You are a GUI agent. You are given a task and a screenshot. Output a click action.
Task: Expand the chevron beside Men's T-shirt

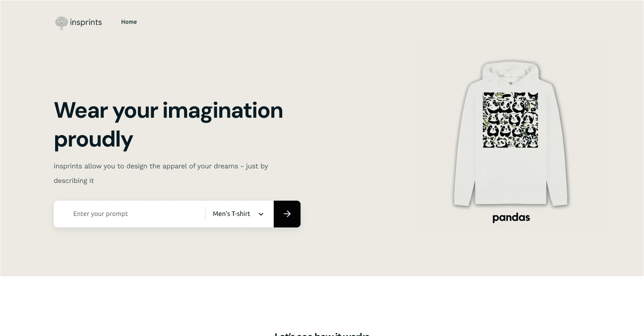261,214
